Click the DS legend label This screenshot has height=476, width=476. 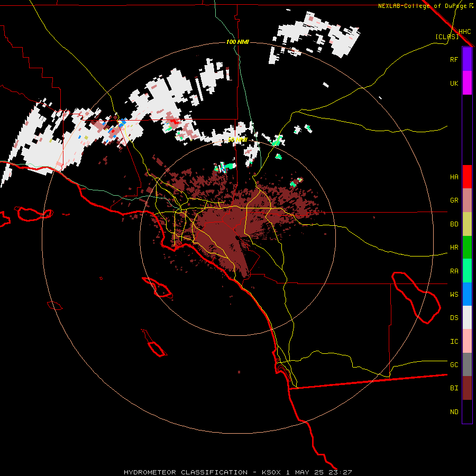click(x=454, y=318)
